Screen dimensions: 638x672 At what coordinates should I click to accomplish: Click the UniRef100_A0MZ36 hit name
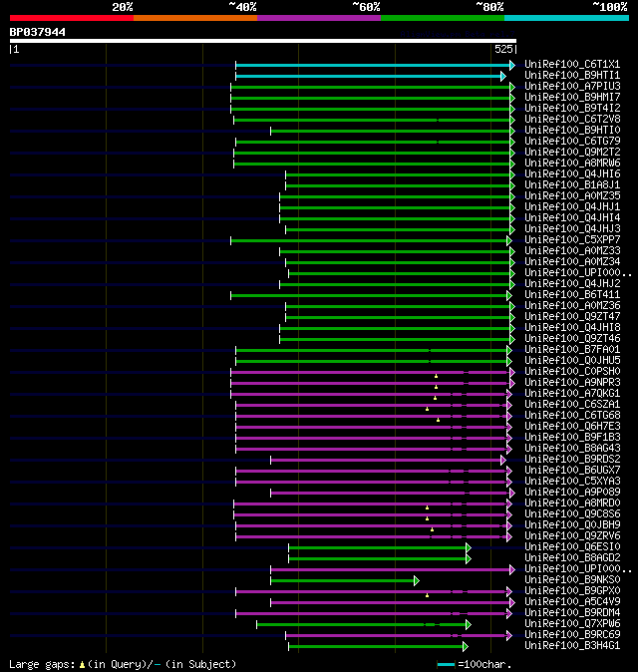click(x=572, y=305)
